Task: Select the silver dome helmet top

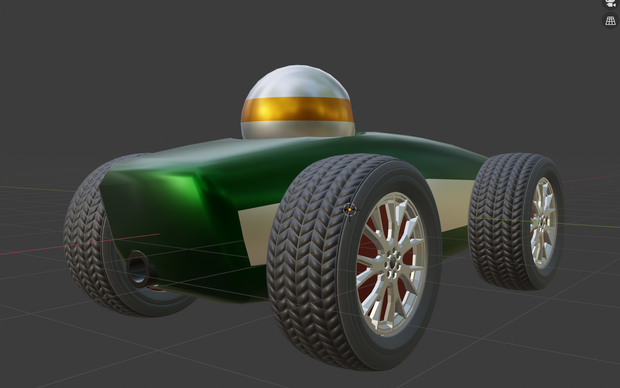Action: click(297, 82)
